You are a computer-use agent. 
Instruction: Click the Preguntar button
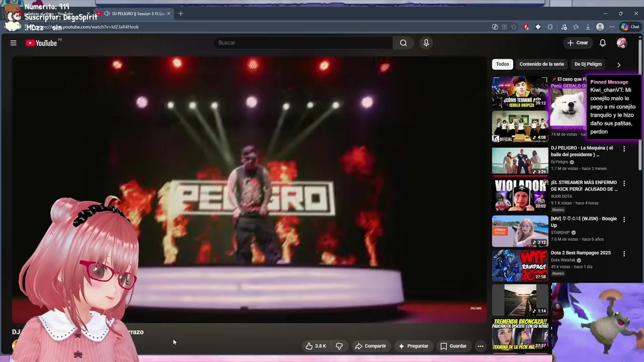[x=413, y=346]
